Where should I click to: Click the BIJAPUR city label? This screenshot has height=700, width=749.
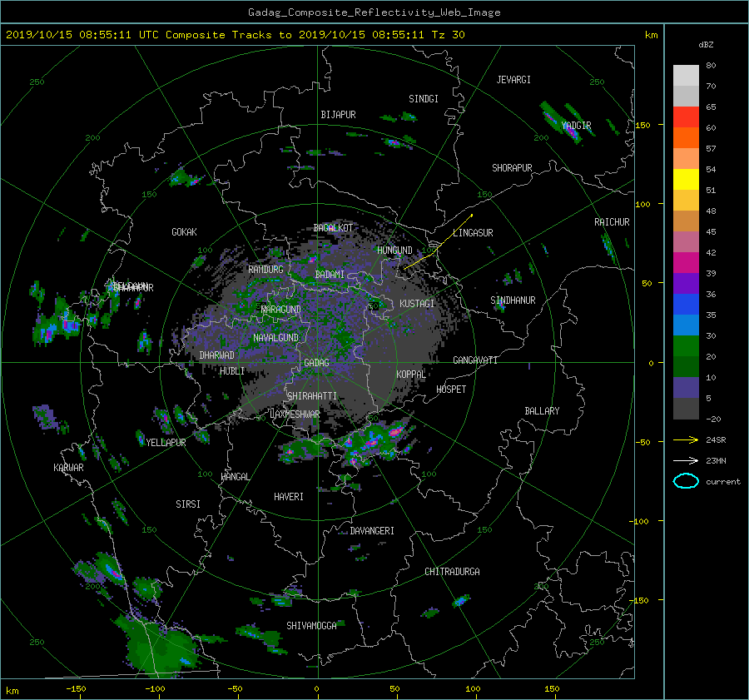[338, 115]
